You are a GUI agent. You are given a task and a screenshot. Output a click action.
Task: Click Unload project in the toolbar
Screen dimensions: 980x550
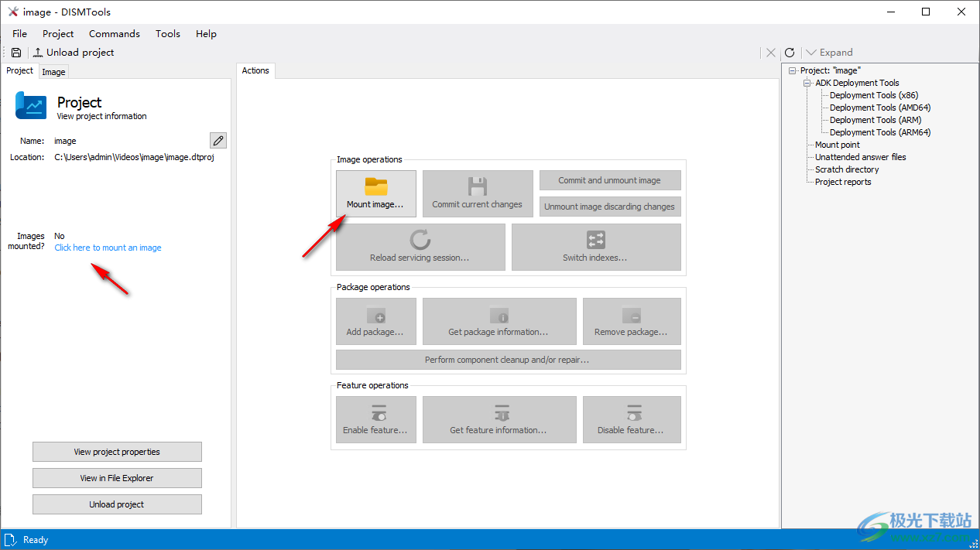click(x=74, y=53)
